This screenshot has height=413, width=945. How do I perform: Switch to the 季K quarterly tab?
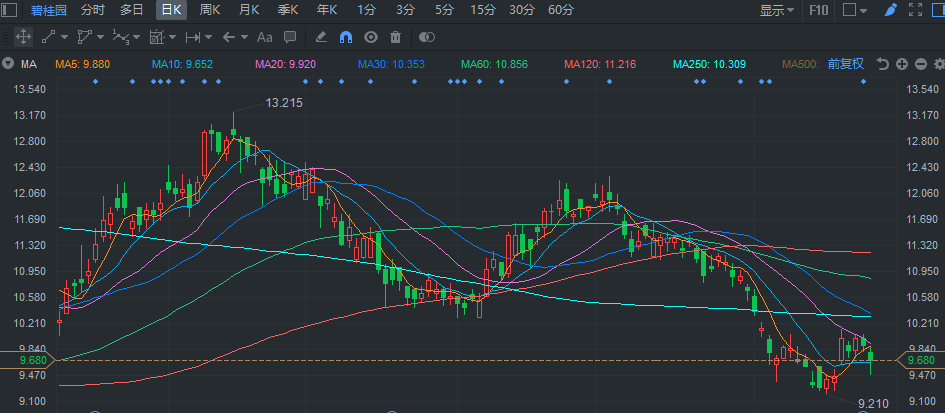pyautogui.click(x=287, y=10)
